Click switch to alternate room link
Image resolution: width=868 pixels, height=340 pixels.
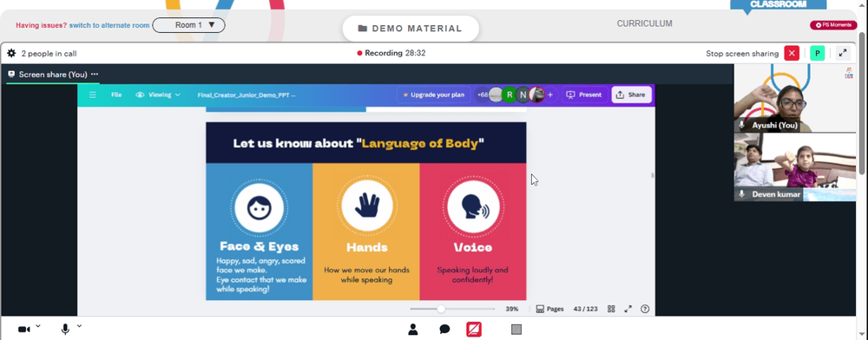coord(109,25)
